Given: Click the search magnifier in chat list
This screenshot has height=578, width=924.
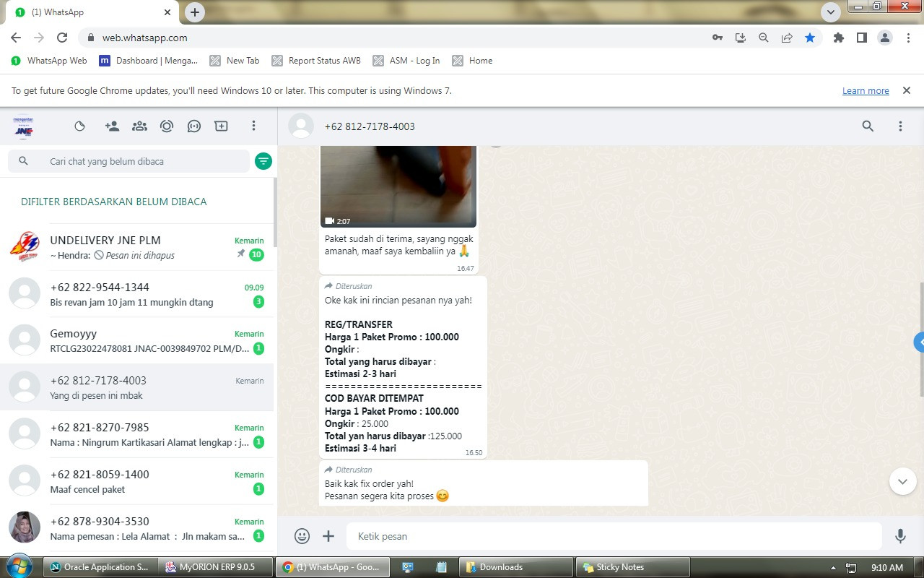Looking at the screenshot, I should tap(23, 161).
